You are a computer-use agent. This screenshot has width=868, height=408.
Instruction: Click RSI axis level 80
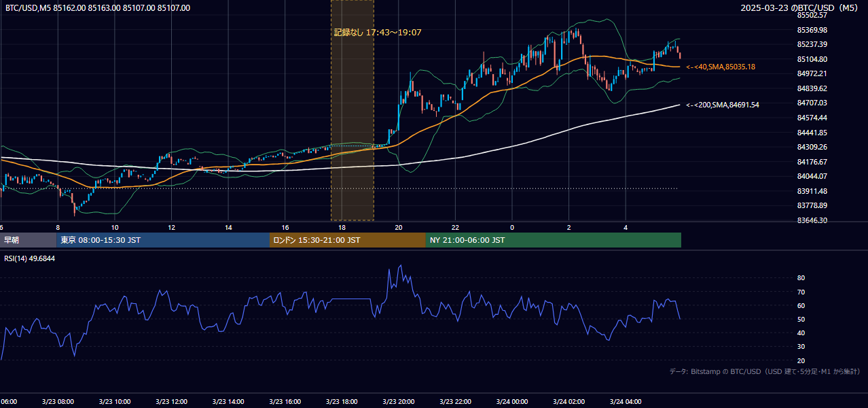coord(801,278)
